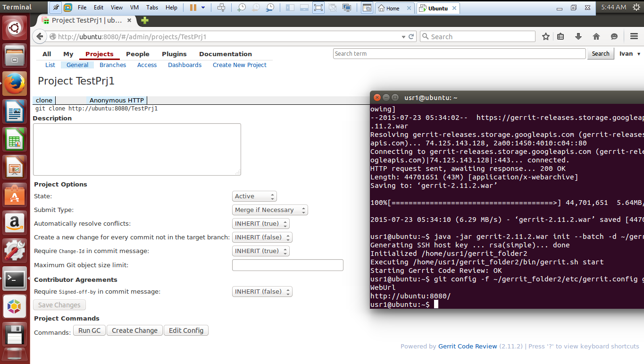
Task: Open the Plugins top menu
Action: [x=174, y=54]
